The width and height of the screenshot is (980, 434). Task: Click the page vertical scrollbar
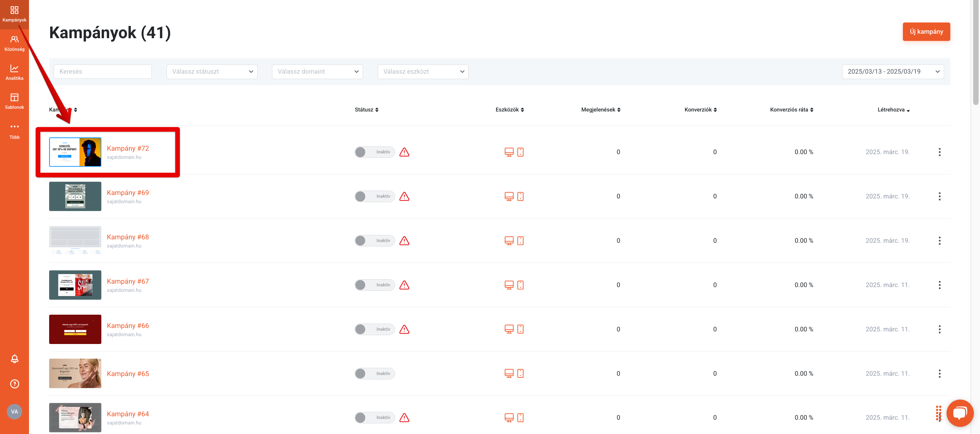point(976,53)
